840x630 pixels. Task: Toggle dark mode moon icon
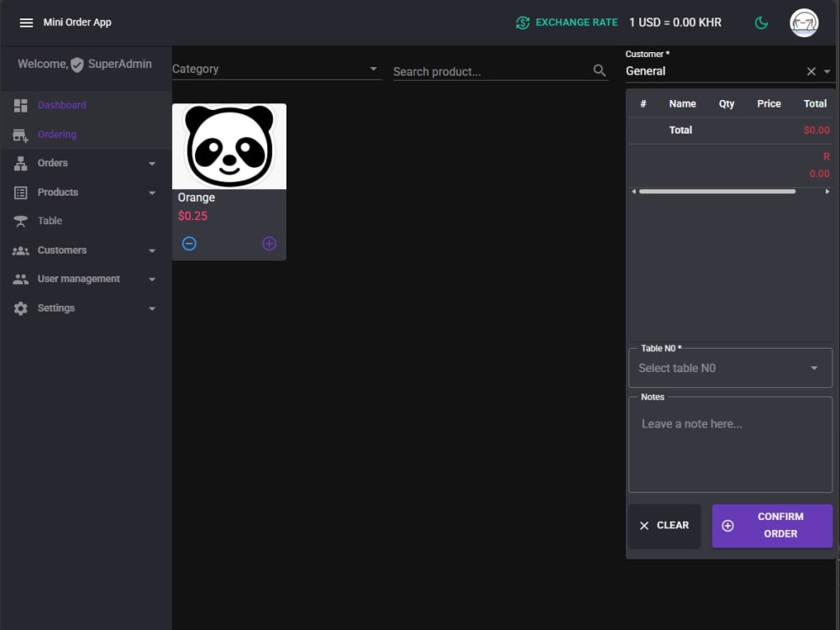tap(761, 23)
